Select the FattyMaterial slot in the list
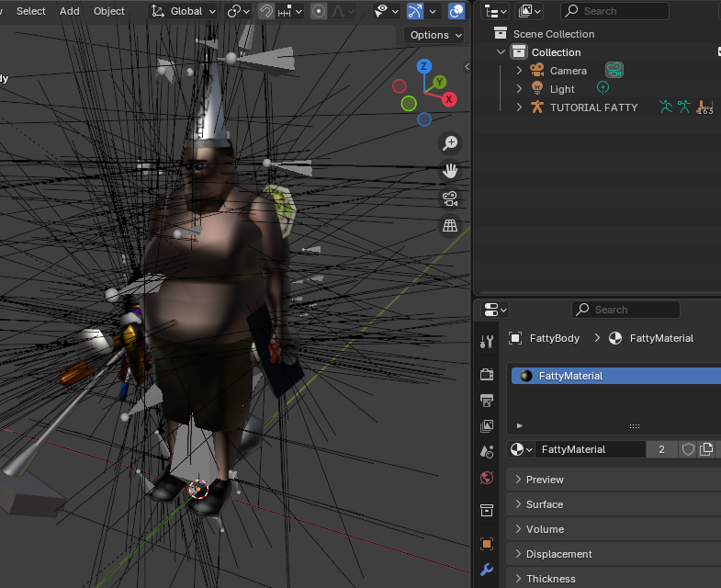This screenshot has height=588, width=721. [616, 376]
